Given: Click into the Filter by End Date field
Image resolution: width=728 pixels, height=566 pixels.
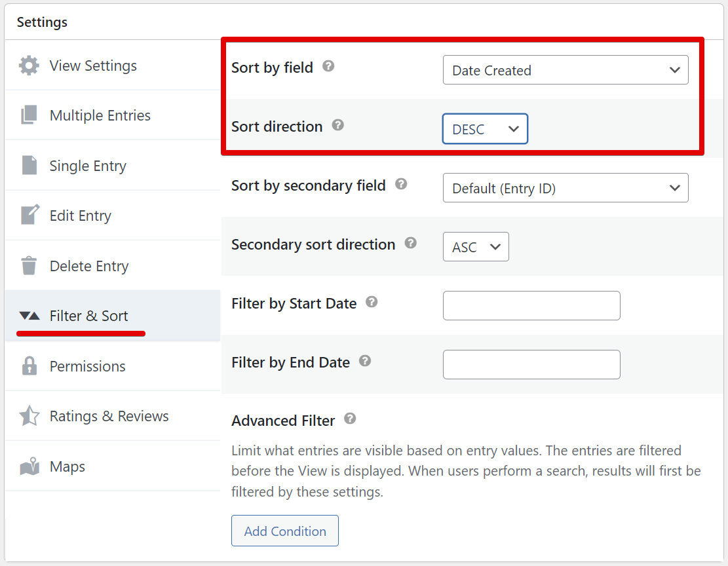Looking at the screenshot, I should 531,365.
